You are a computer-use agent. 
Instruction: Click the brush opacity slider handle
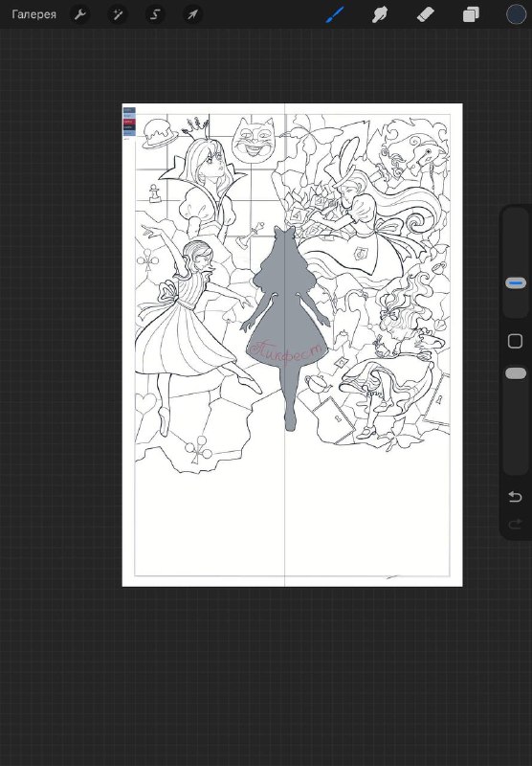[x=516, y=373]
